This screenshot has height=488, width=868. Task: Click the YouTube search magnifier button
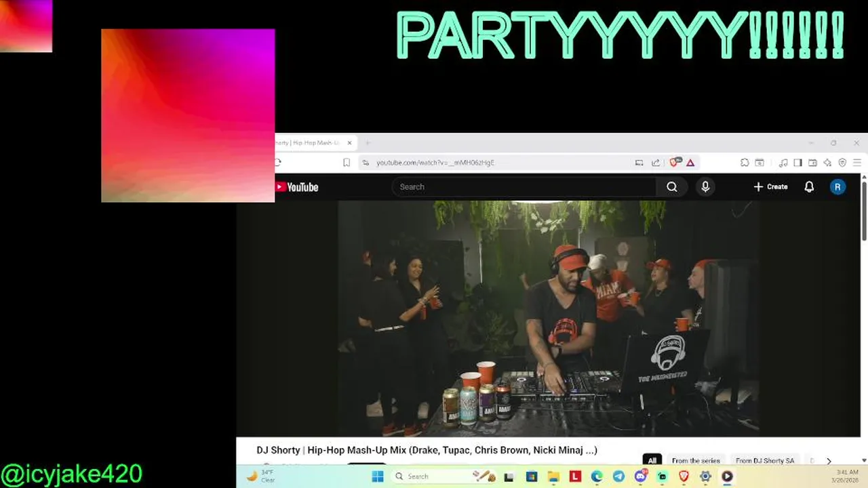(672, 187)
